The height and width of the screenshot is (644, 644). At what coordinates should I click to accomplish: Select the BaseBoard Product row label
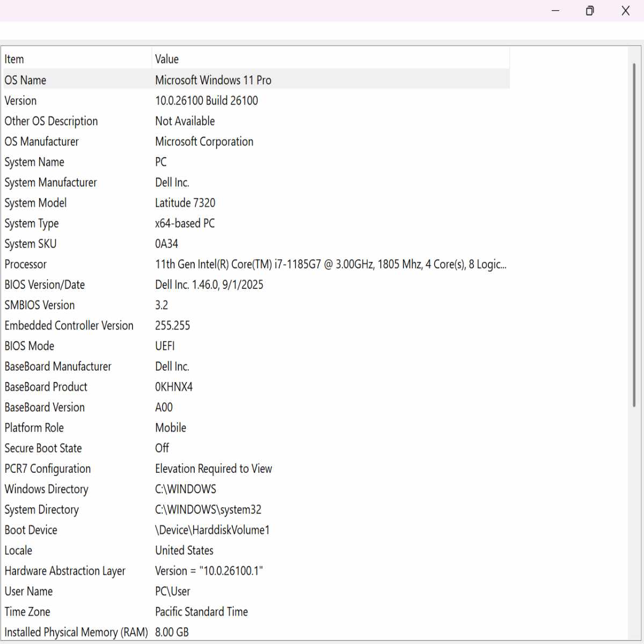[x=46, y=387]
